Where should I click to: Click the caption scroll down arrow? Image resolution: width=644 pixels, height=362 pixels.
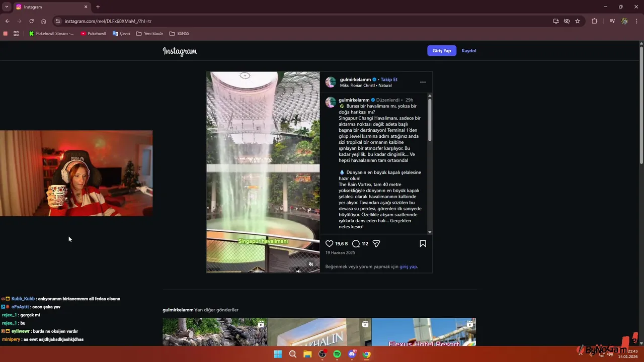[x=430, y=232]
